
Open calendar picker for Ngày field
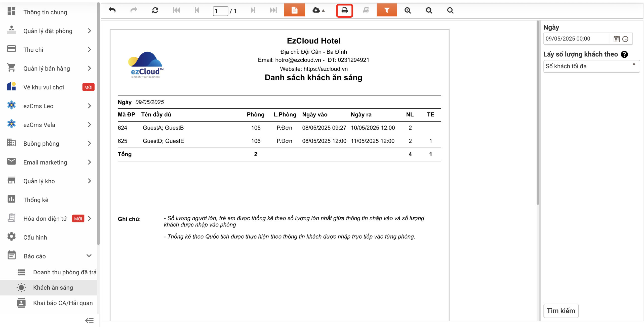(617, 39)
